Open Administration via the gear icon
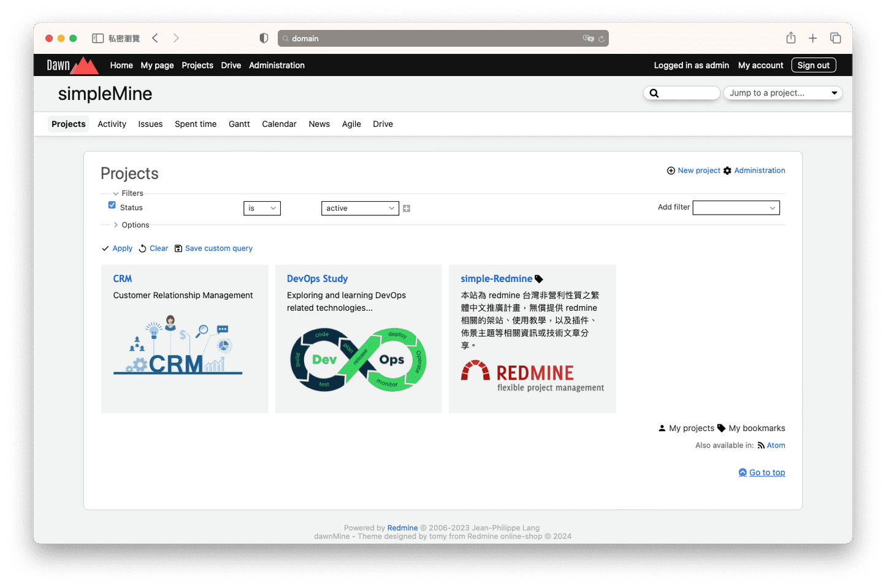 (727, 170)
